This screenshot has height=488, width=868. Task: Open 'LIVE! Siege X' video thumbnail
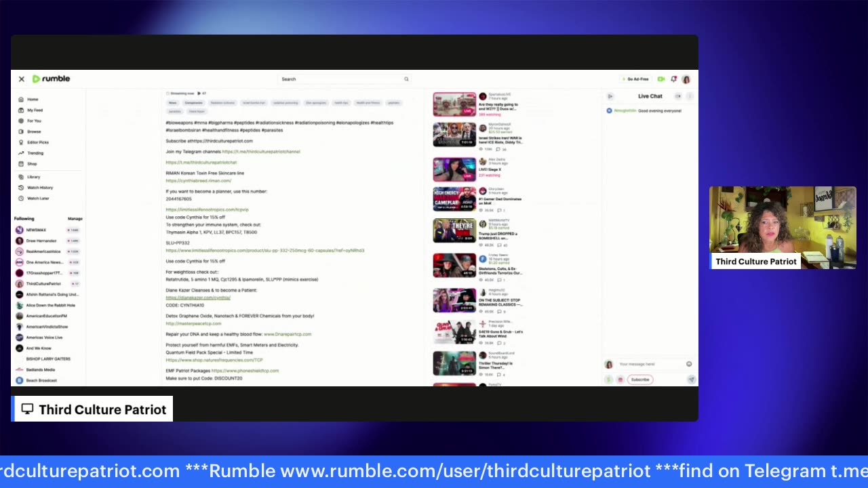pyautogui.click(x=454, y=169)
